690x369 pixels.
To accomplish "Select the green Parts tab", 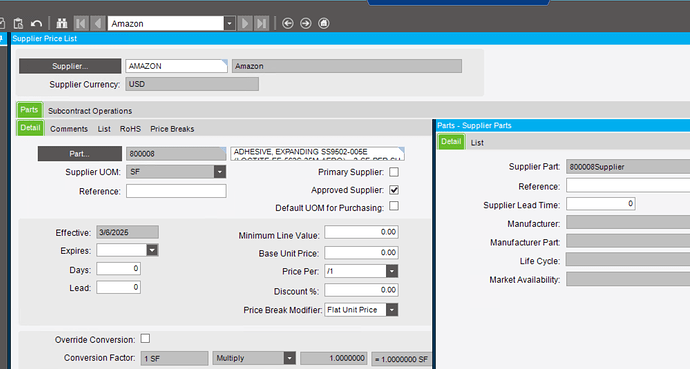I will [29, 110].
